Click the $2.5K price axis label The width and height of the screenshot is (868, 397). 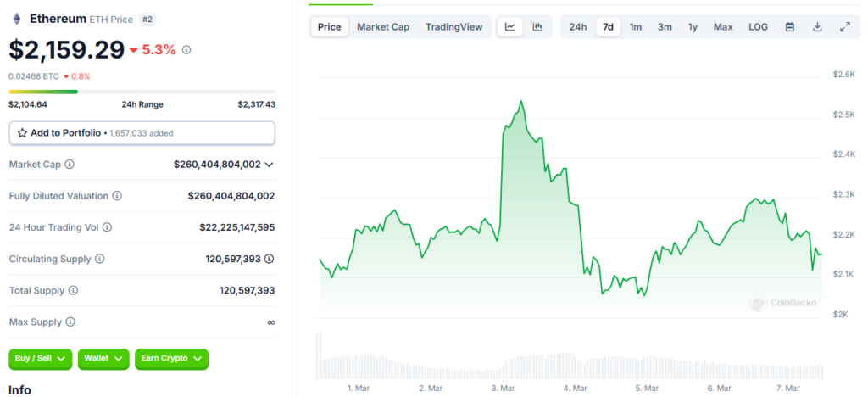[x=844, y=115]
